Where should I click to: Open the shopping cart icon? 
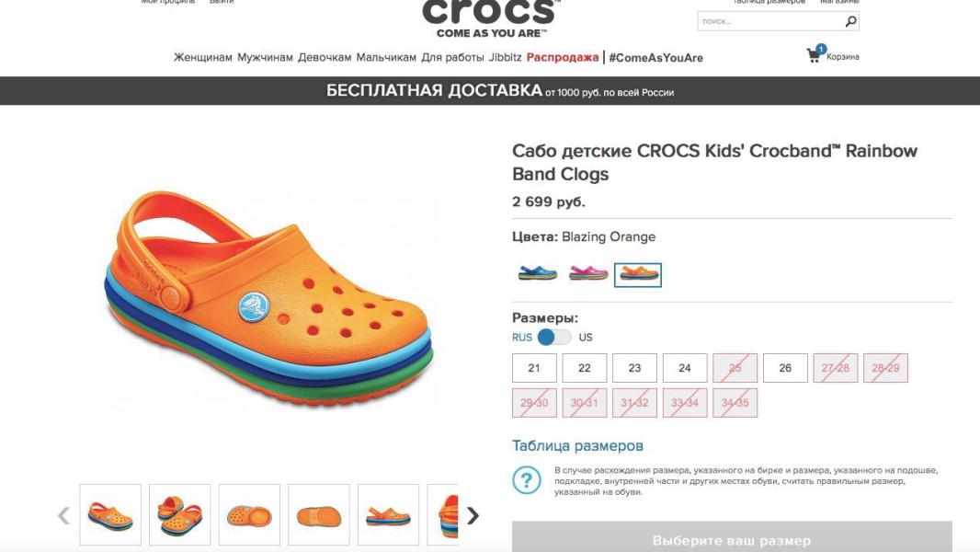pyautogui.click(x=814, y=55)
